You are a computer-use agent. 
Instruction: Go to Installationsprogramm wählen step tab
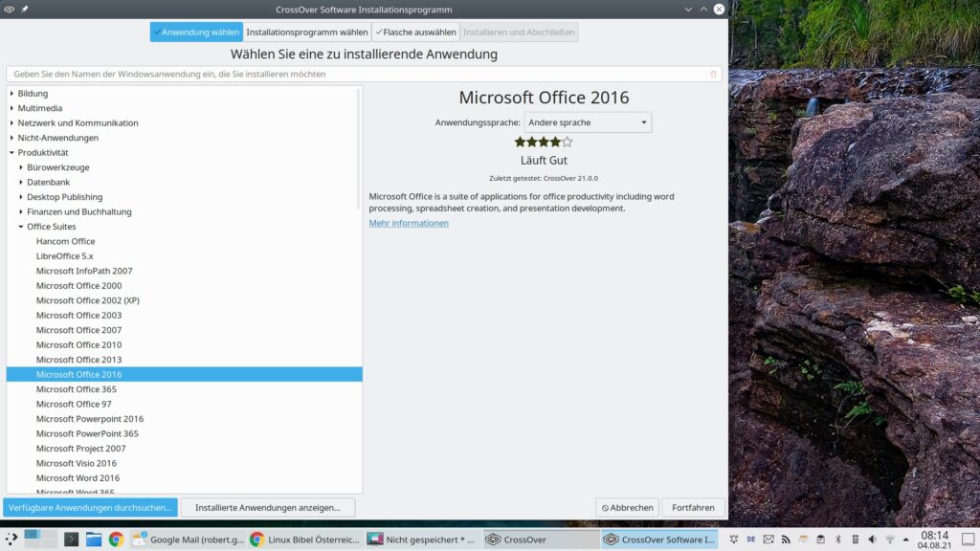click(307, 32)
